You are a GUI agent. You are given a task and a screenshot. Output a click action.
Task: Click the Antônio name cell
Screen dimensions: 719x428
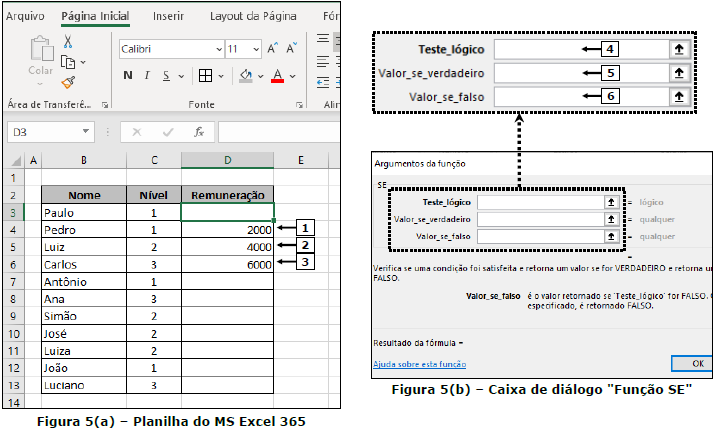tap(84, 282)
